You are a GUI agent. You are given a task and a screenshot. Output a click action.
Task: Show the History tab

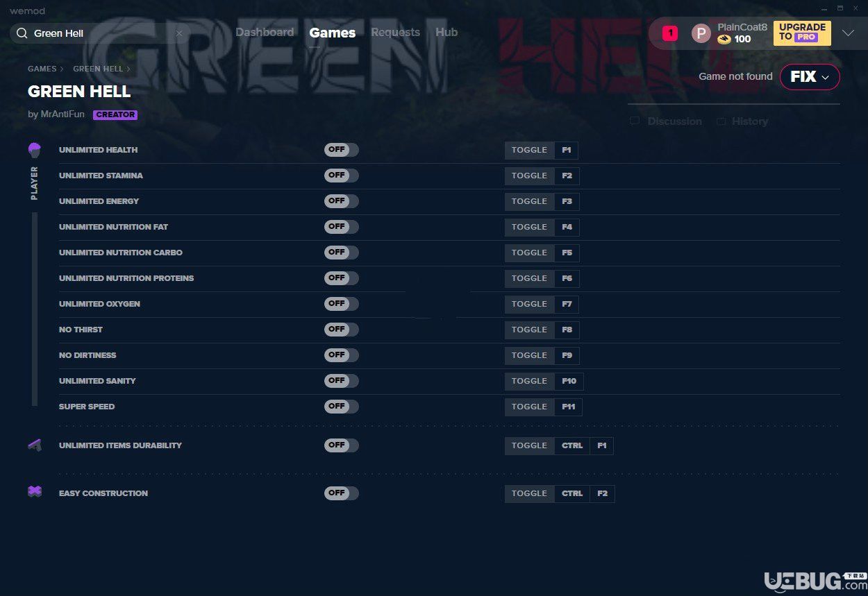(742, 121)
